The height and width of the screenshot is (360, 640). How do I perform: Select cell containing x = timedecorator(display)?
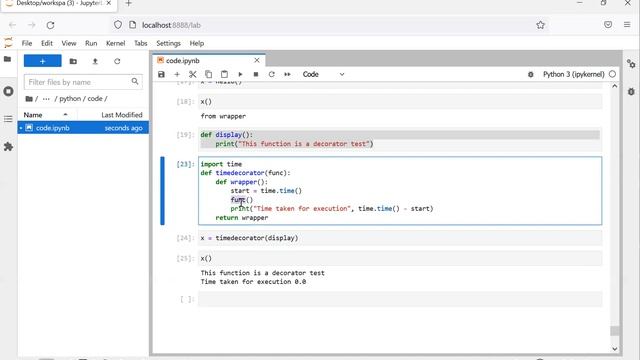point(400,238)
